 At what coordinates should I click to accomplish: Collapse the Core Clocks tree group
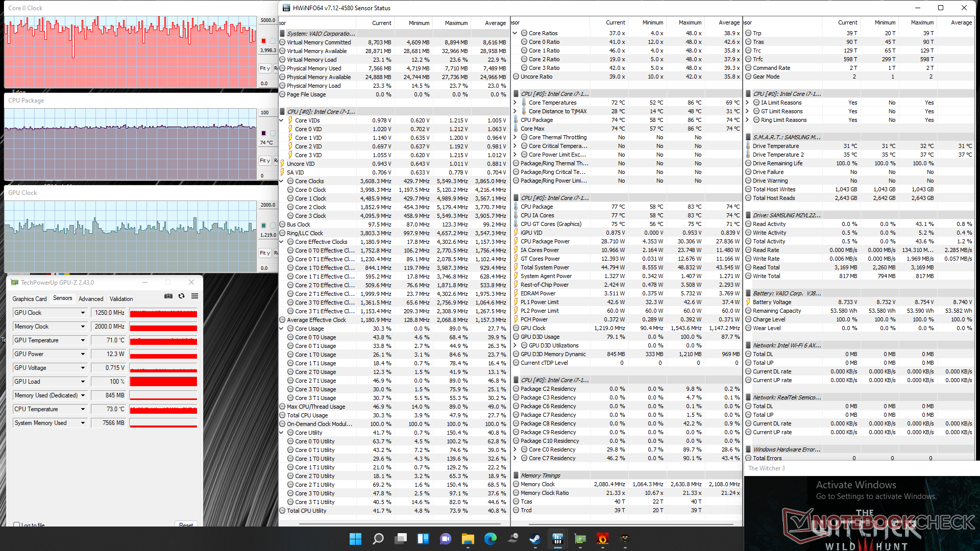[282, 181]
